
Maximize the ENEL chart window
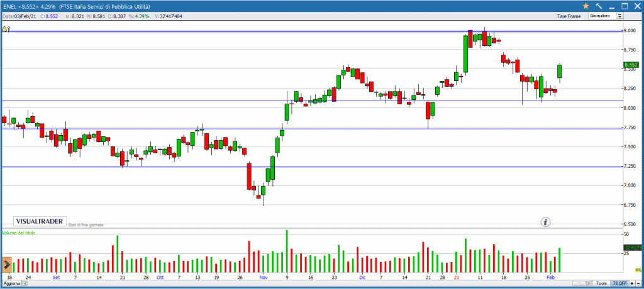click(x=625, y=6)
